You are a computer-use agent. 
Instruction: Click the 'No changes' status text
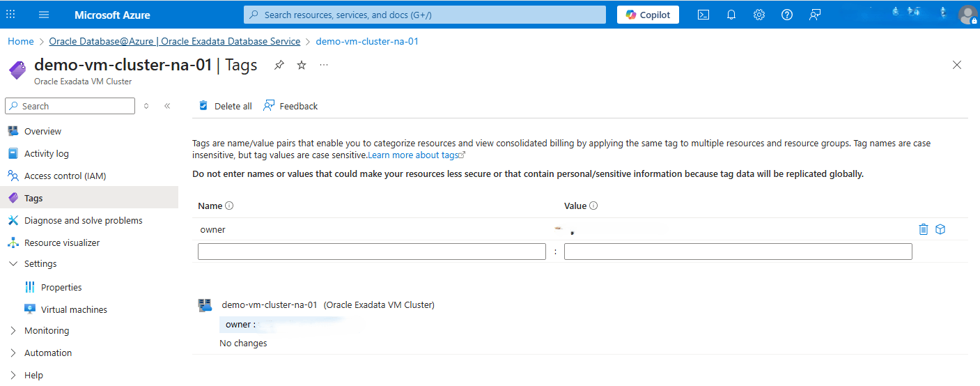coord(243,343)
